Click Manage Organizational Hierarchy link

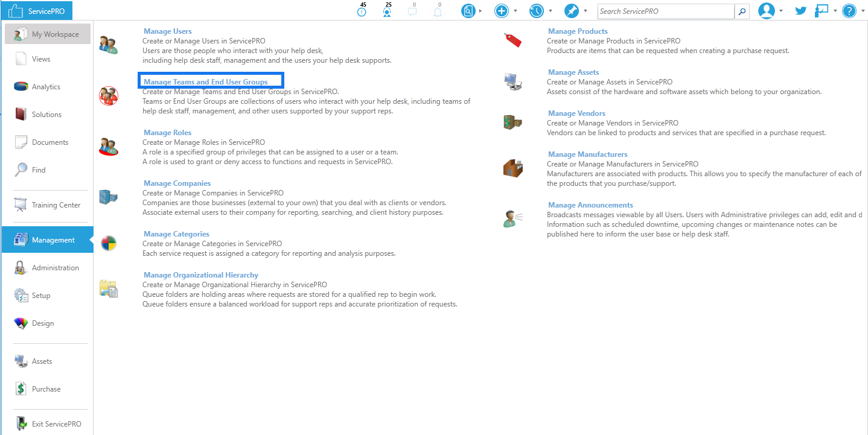201,275
